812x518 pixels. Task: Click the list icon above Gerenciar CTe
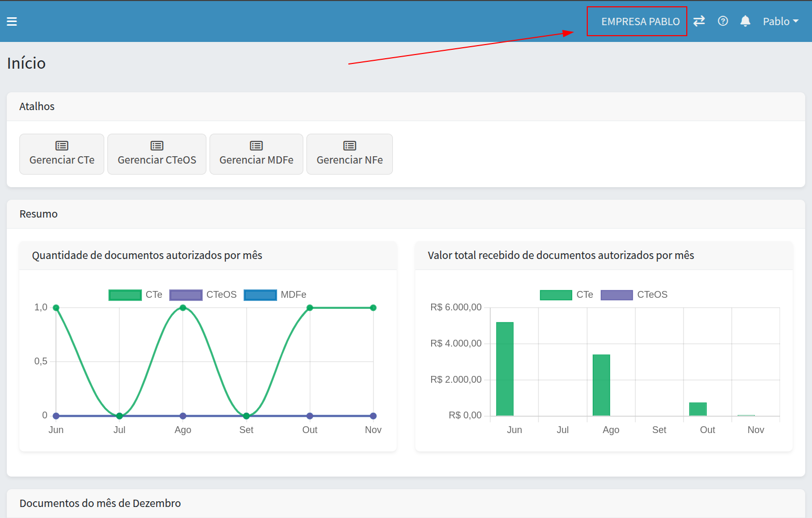(x=62, y=146)
